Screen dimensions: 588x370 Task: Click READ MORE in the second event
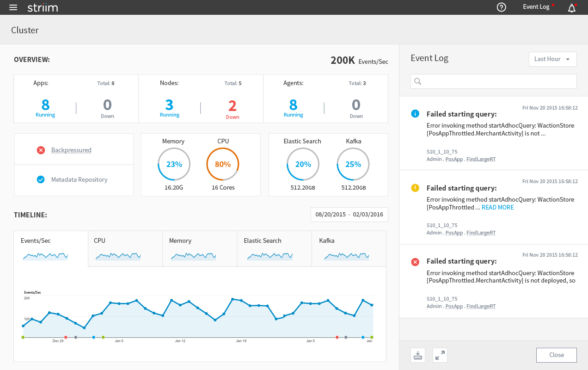[497, 207]
